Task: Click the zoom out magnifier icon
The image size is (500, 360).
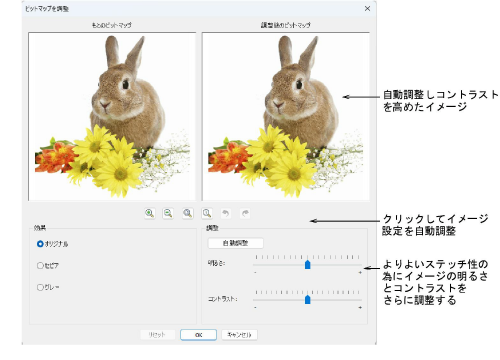Action: pyautogui.click(x=168, y=213)
